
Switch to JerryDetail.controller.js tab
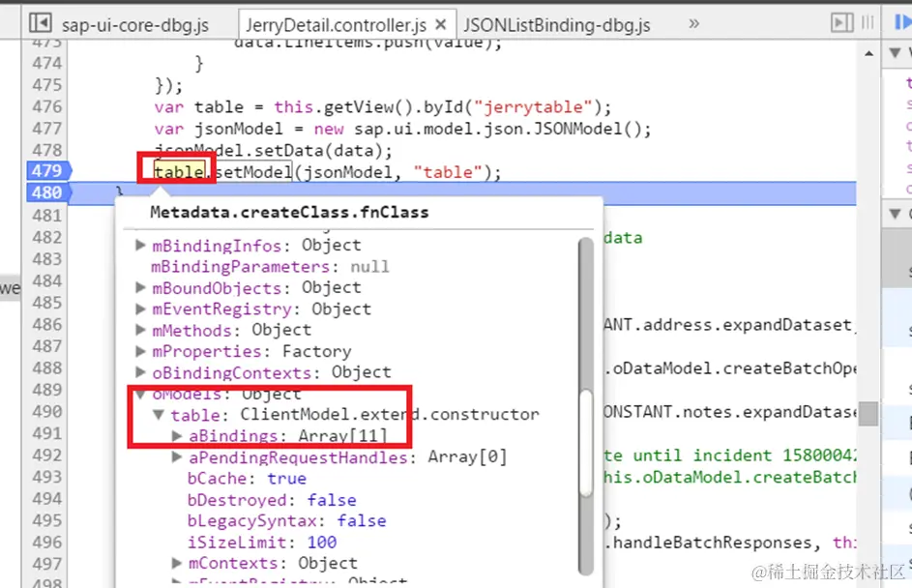(x=336, y=25)
